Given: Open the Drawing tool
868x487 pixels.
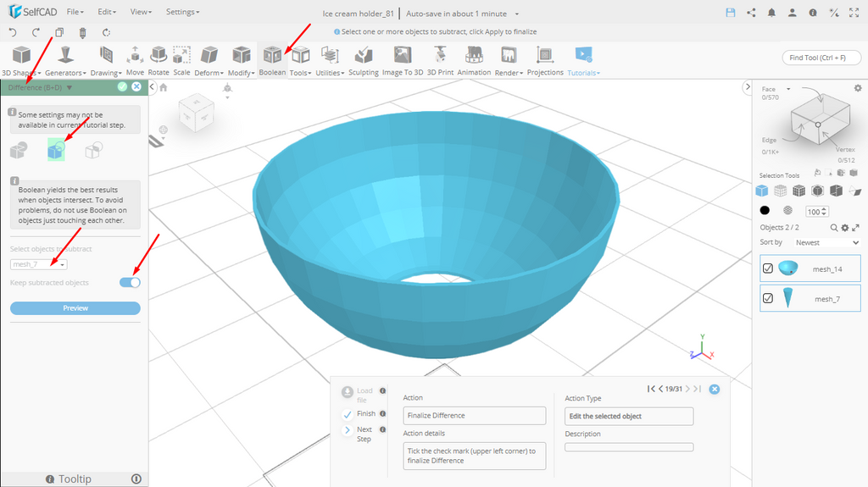Looking at the screenshot, I should [106, 61].
